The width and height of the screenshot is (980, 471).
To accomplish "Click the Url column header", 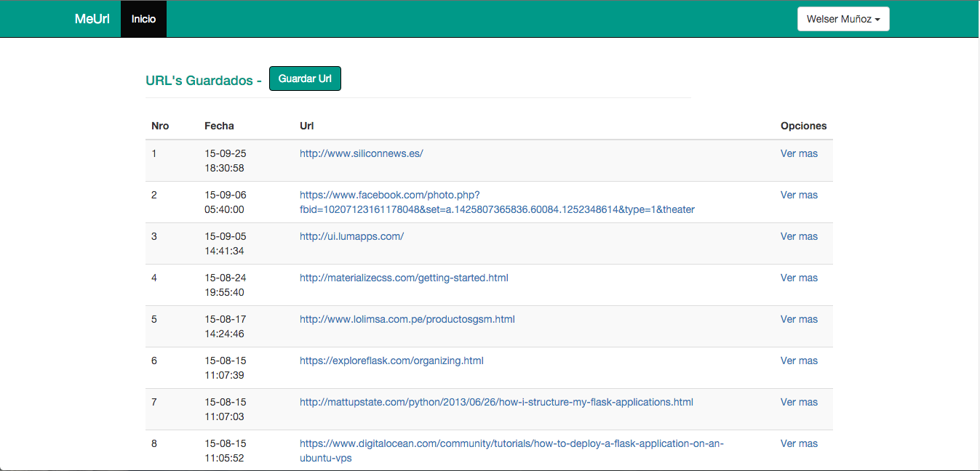I will pyautogui.click(x=306, y=126).
